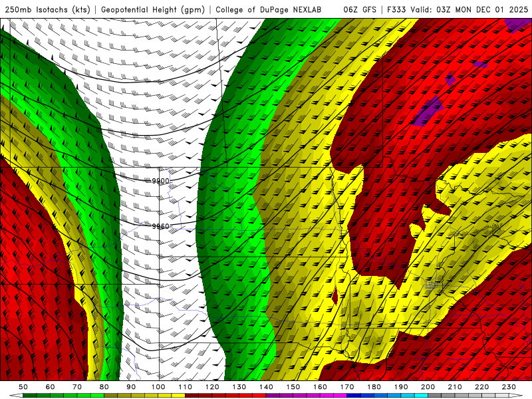
Task: Click the 90 value on the color scale
Action: click(131, 387)
